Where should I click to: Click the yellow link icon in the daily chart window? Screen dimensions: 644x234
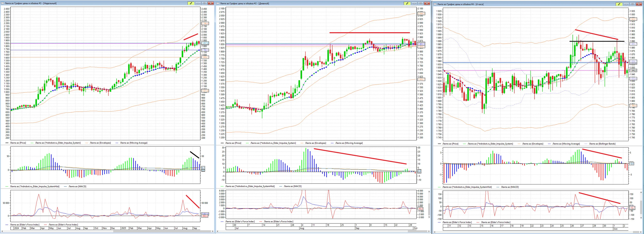pos(407,3)
